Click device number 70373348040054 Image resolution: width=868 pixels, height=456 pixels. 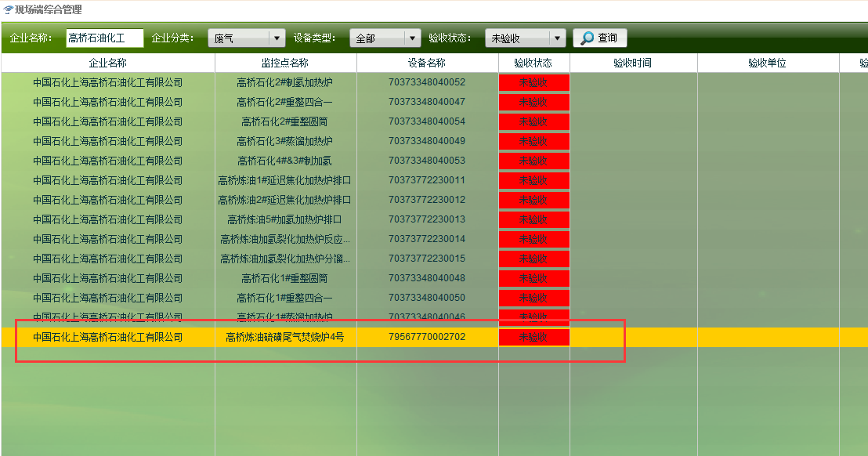click(427, 121)
